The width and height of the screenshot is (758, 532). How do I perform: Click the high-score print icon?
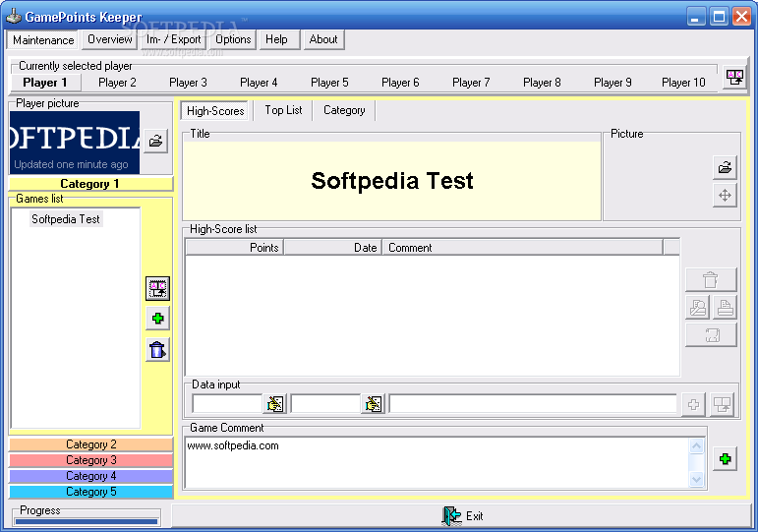tap(725, 307)
